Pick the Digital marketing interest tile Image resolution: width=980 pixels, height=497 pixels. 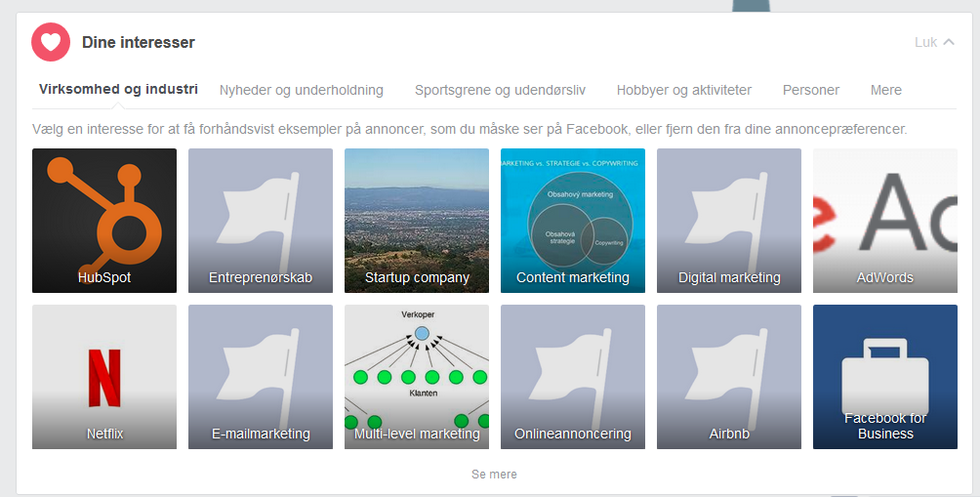(729, 221)
